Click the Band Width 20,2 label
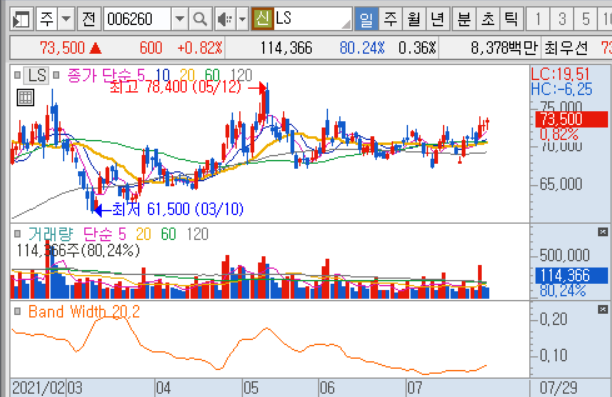This screenshot has width=612, height=397. [84, 312]
